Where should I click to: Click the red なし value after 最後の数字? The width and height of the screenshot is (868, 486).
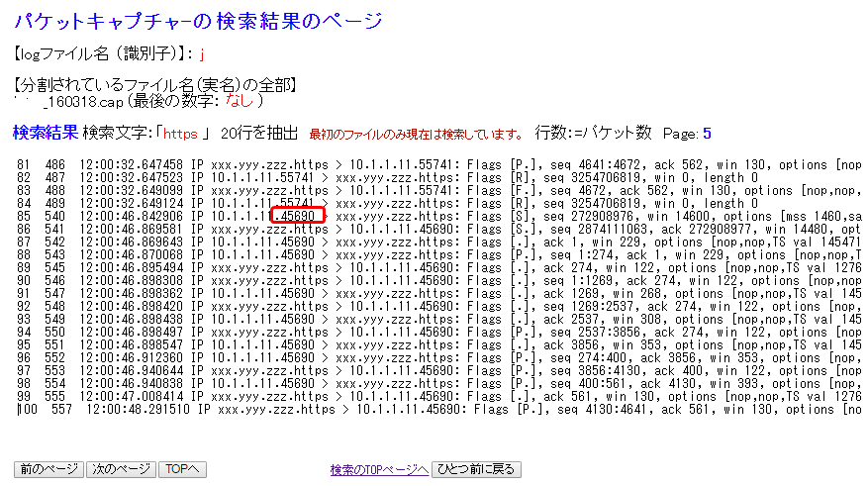pyautogui.click(x=241, y=100)
